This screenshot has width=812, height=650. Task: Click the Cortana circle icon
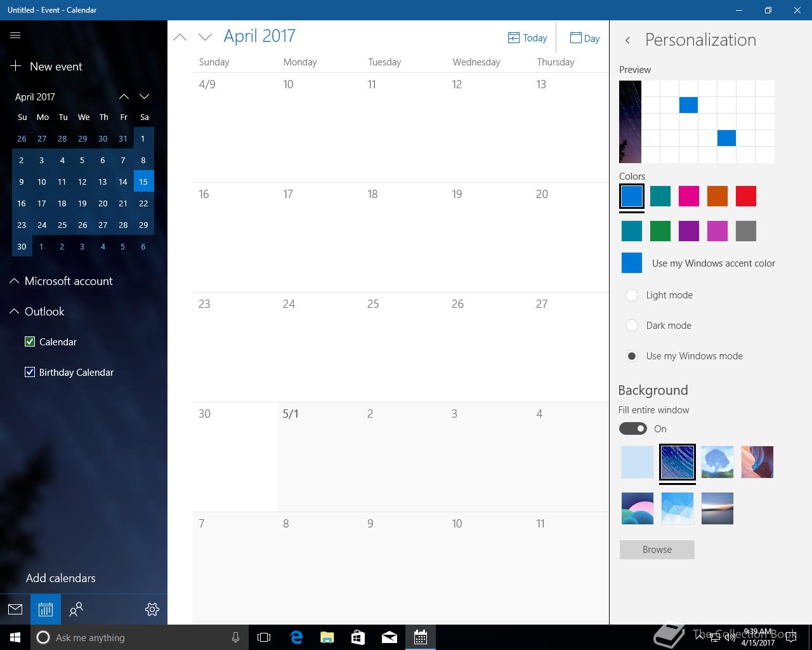coord(43,637)
